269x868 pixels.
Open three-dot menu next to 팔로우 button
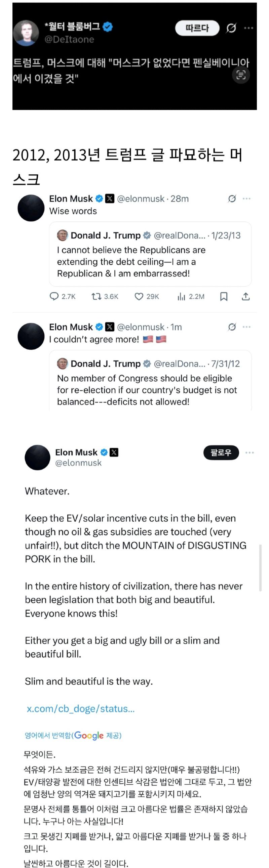(x=249, y=452)
